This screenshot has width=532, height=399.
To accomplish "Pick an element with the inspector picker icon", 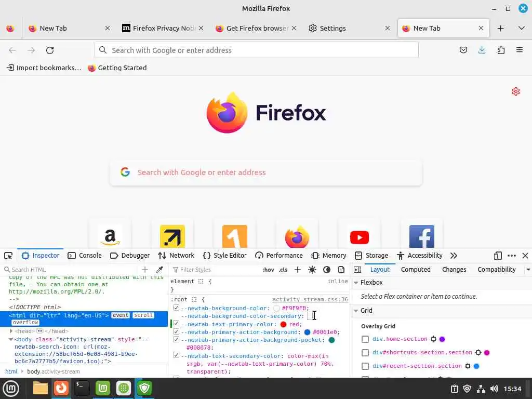I will click(8, 256).
